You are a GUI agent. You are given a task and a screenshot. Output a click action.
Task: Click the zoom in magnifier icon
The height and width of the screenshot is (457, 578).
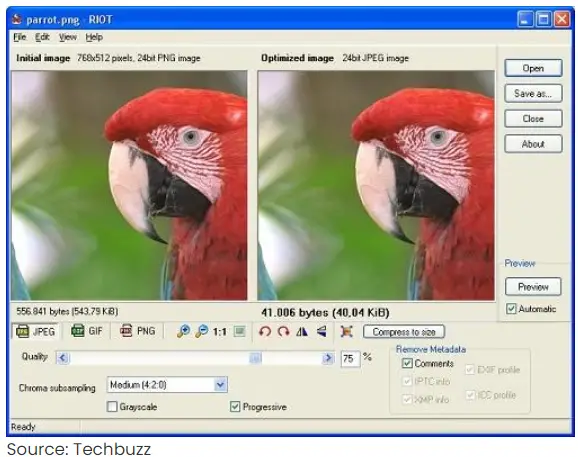pyautogui.click(x=183, y=331)
